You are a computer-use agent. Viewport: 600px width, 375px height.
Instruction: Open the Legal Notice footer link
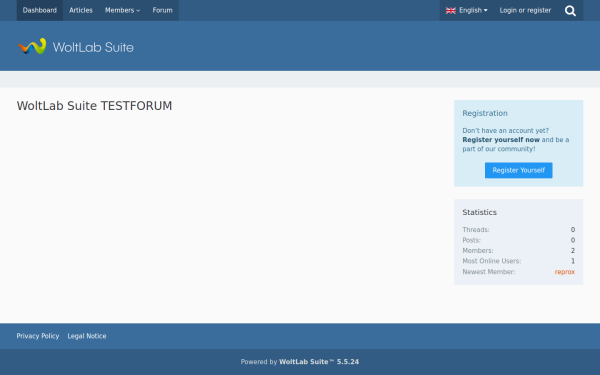pos(87,336)
